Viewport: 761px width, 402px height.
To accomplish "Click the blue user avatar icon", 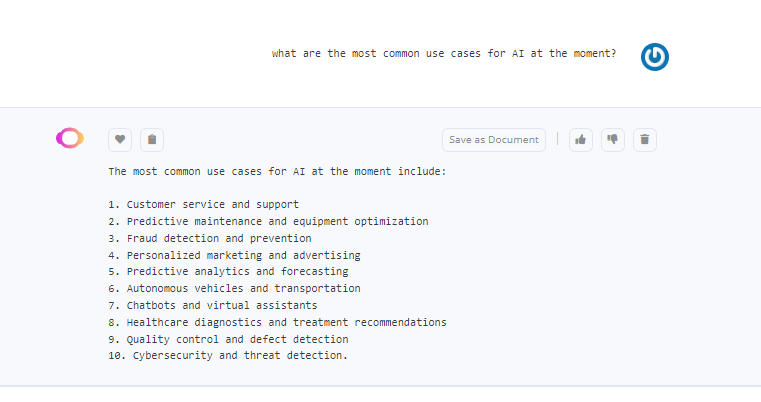I will coord(655,57).
